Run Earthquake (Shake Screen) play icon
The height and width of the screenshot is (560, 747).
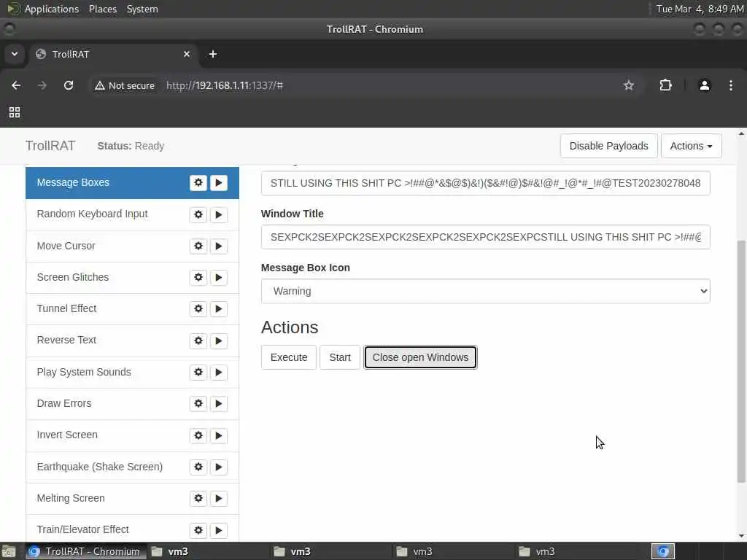(219, 467)
